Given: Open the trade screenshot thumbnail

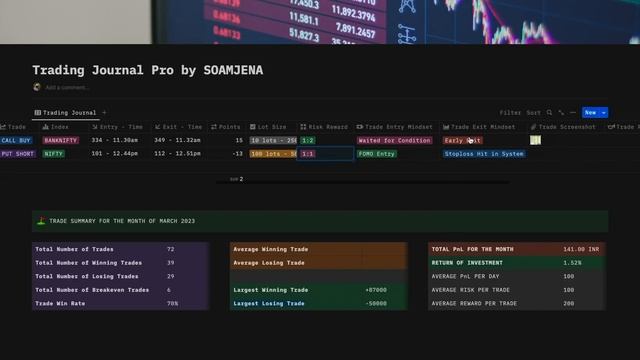Looking at the screenshot, I should [x=535, y=140].
